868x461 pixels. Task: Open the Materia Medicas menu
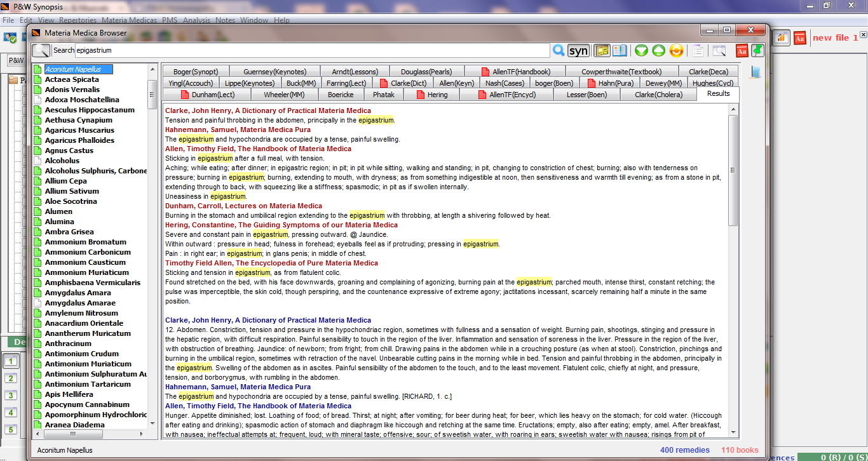tap(129, 20)
